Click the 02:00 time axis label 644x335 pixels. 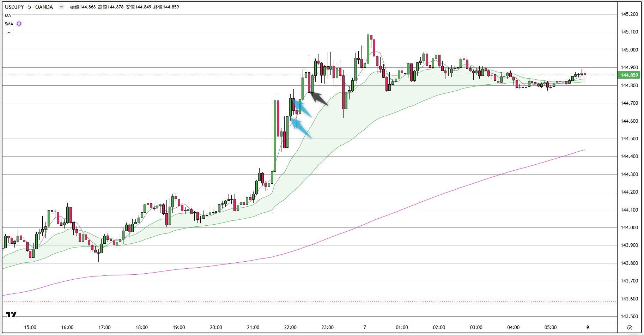coord(439,327)
